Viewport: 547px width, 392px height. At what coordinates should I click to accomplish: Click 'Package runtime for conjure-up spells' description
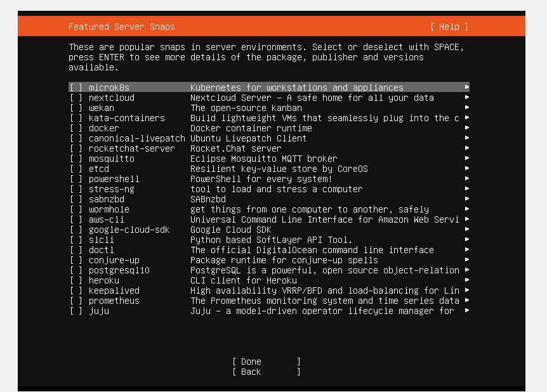(x=284, y=260)
